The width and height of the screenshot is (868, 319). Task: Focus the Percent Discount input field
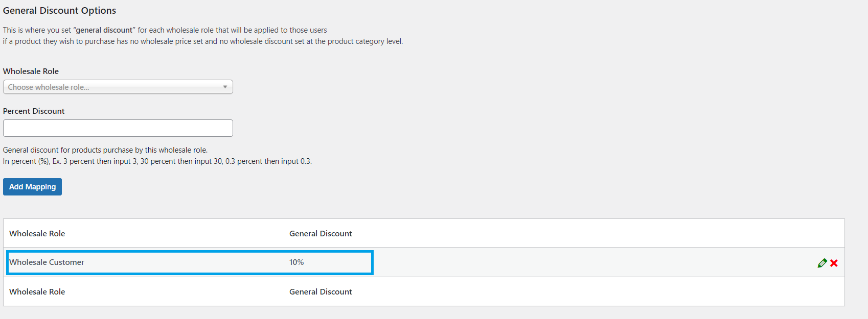click(118, 128)
